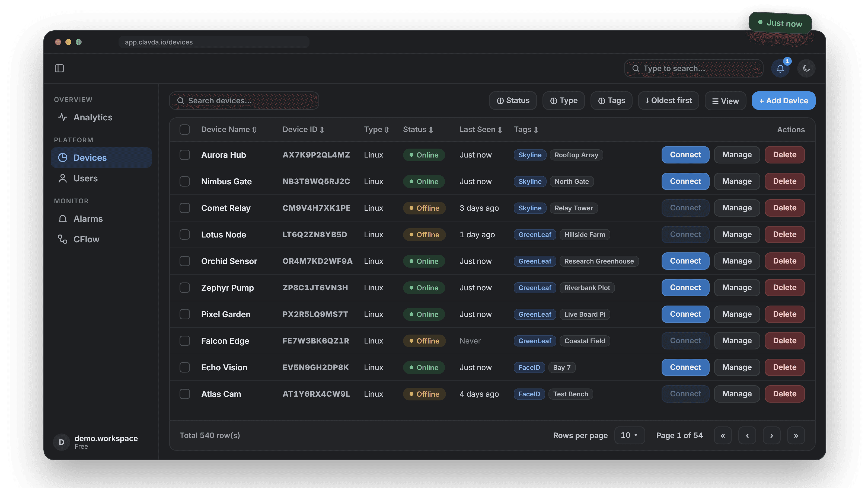Open Analytics in the sidebar

pyautogui.click(x=101, y=117)
